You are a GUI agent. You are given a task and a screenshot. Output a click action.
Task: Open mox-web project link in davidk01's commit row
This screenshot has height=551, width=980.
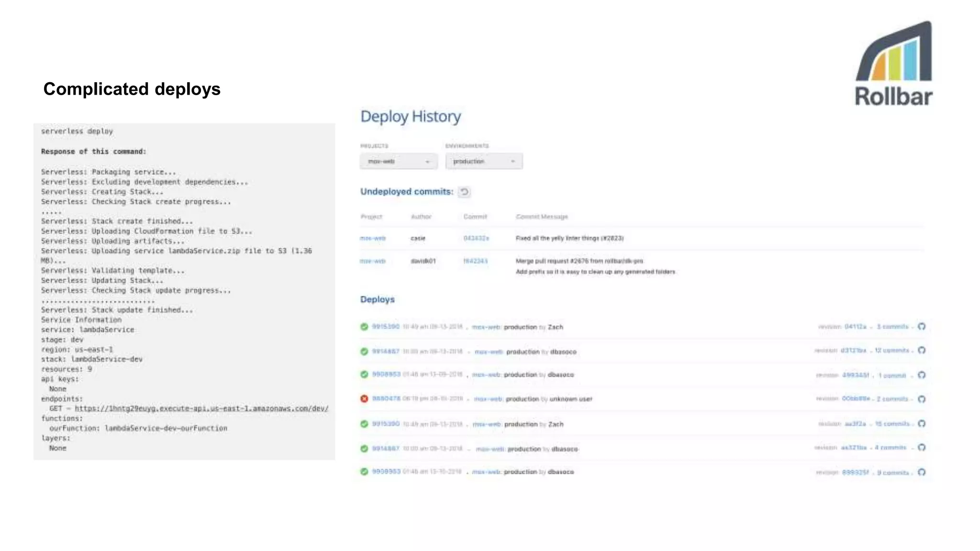tap(373, 261)
